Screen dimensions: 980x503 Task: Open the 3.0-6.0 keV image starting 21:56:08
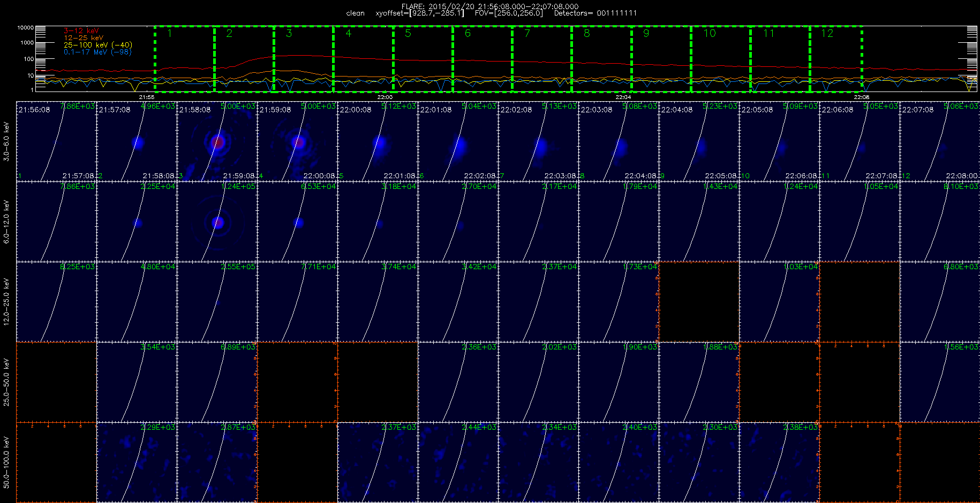pyautogui.click(x=56, y=141)
